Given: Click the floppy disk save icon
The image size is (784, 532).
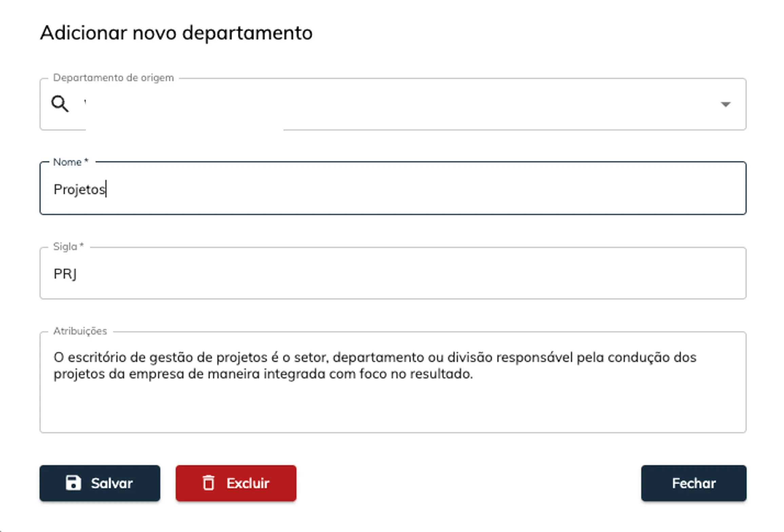Looking at the screenshot, I should [x=73, y=483].
